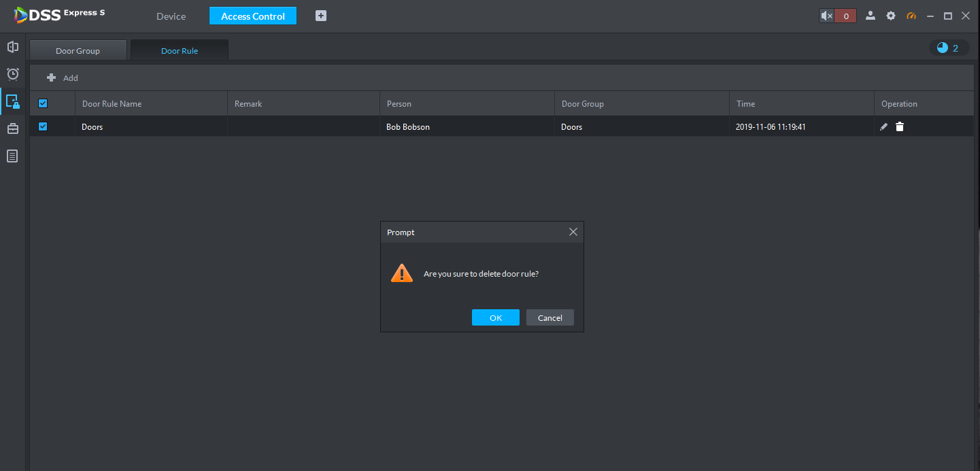Click the Operation column header
980x471 pixels.
(x=924, y=104)
